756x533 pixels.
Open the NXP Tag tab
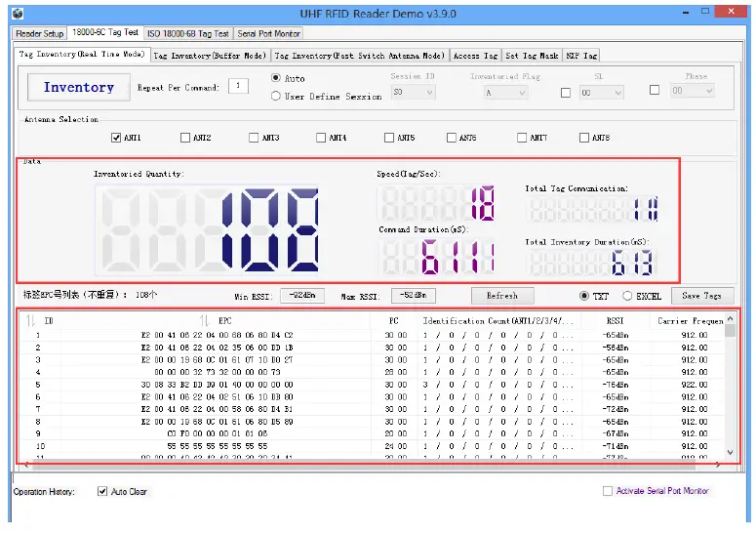[581, 56]
